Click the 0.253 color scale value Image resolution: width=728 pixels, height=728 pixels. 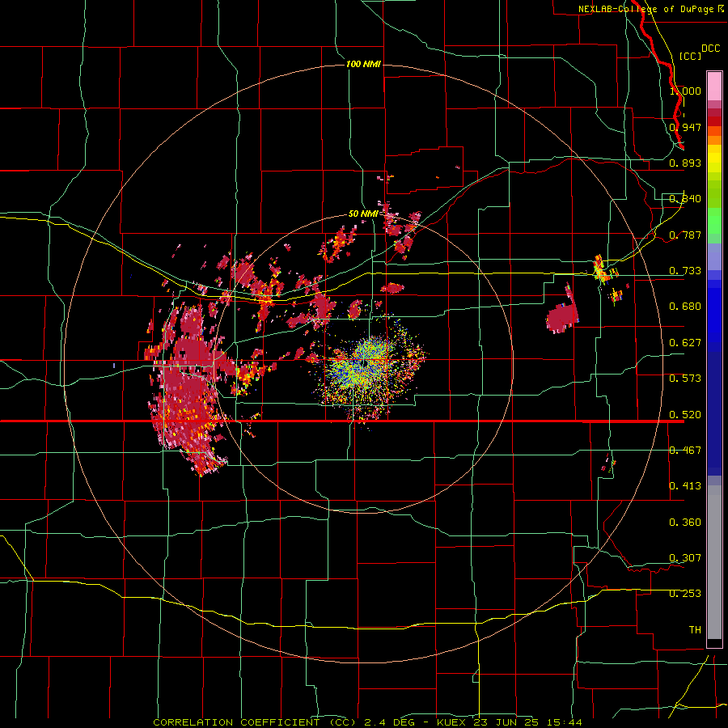[685, 594]
